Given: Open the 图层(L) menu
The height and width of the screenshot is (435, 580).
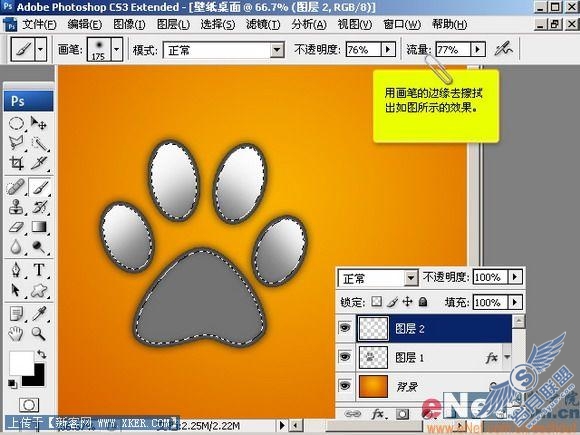Looking at the screenshot, I should (173, 25).
